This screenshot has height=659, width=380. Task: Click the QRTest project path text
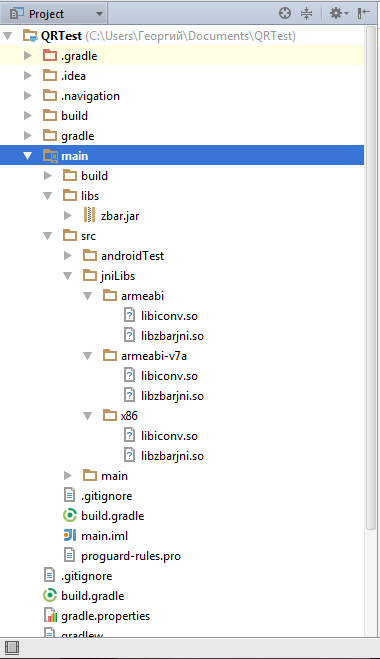click(190, 36)
